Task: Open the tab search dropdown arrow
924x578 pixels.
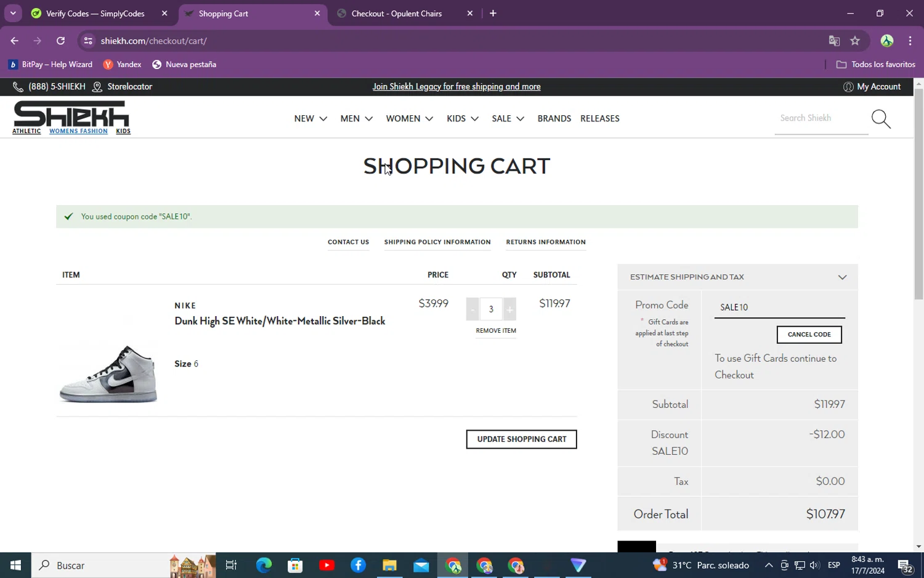Action: click(x=13, y=13)
